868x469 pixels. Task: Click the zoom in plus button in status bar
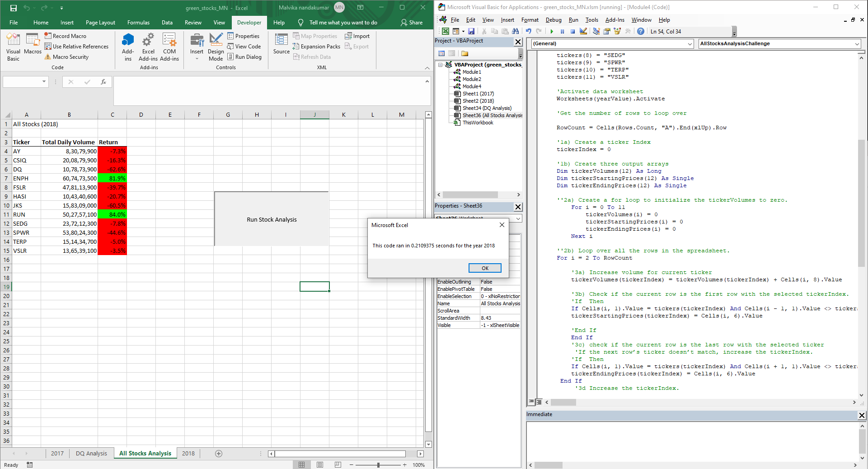pos(404,465)
